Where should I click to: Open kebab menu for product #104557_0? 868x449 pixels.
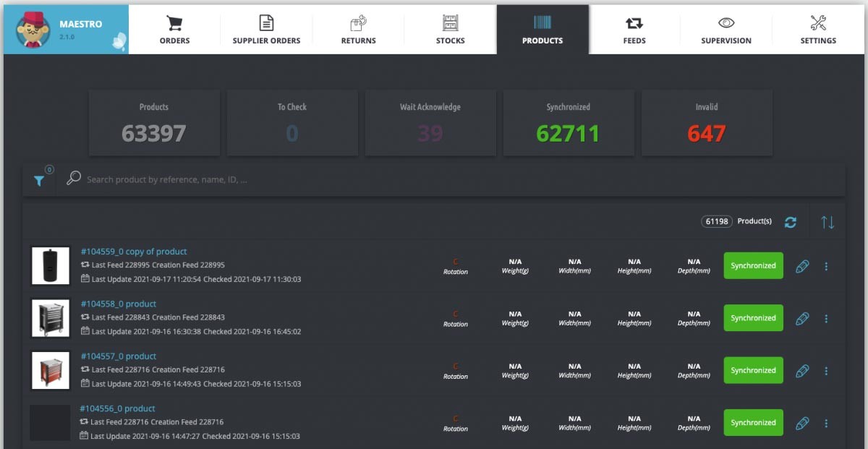tap(826, 371)
